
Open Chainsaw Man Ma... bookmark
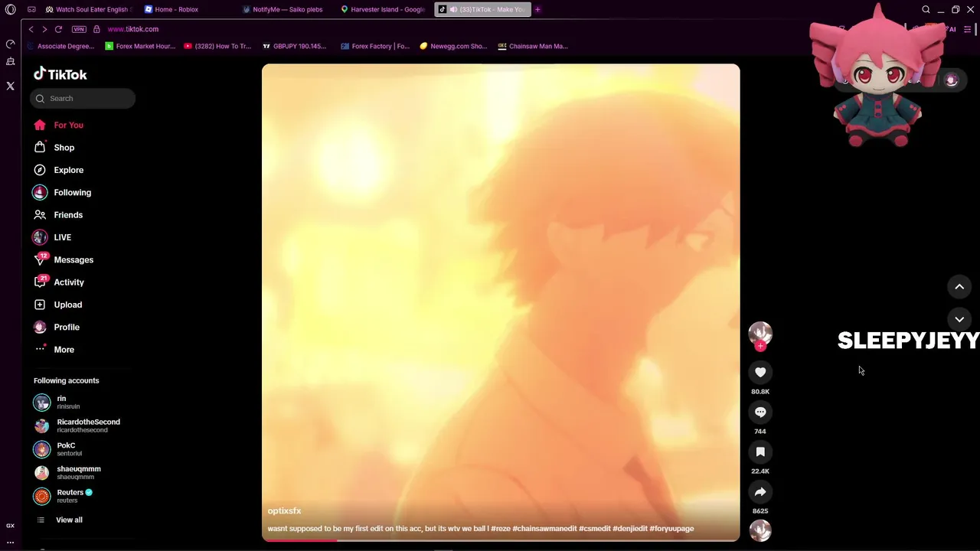coord(533,46)
